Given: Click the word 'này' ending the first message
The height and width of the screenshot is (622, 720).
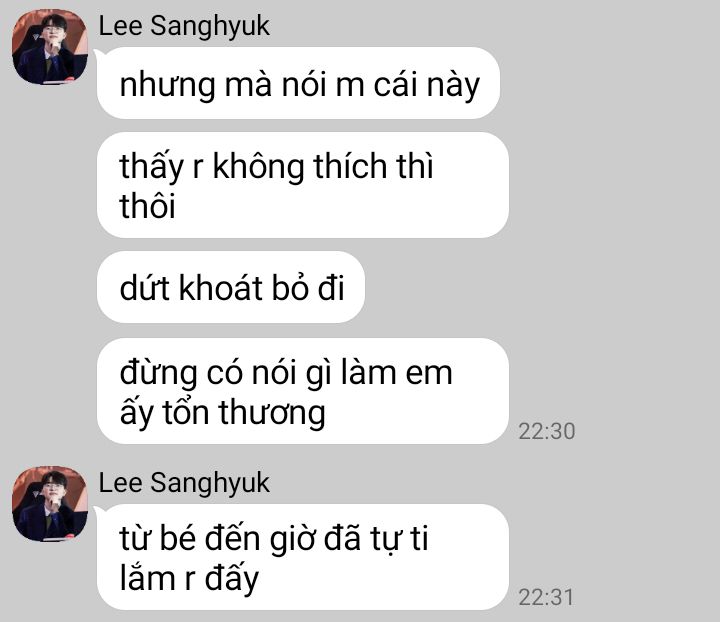Looking at the screenshot, I should click(453, 86).
